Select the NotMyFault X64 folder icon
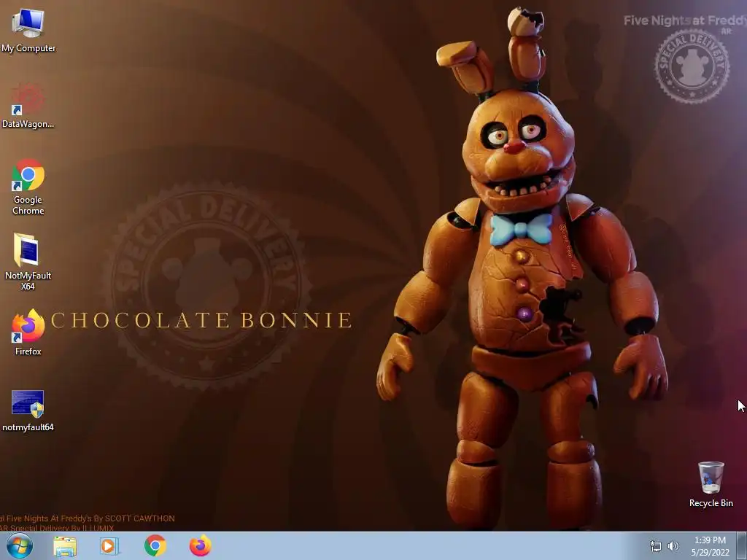The height and width of the screenshot is (560, 747). coord(28,262)
